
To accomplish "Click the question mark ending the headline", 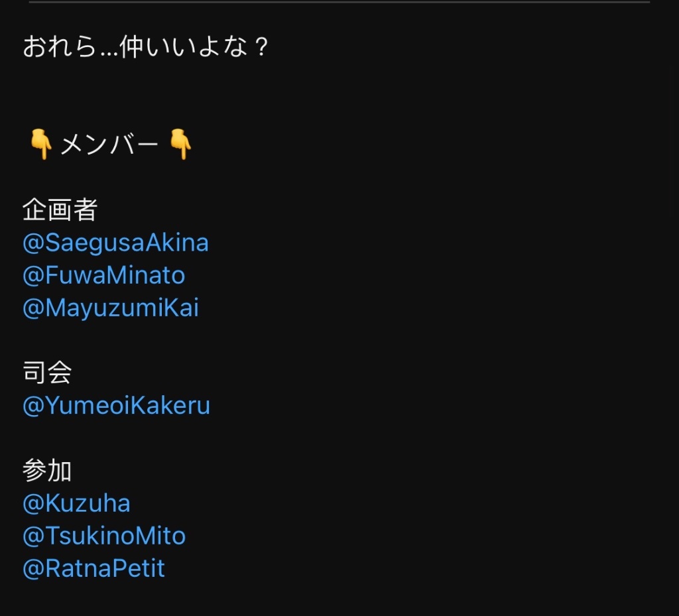I will coord(261,47).
